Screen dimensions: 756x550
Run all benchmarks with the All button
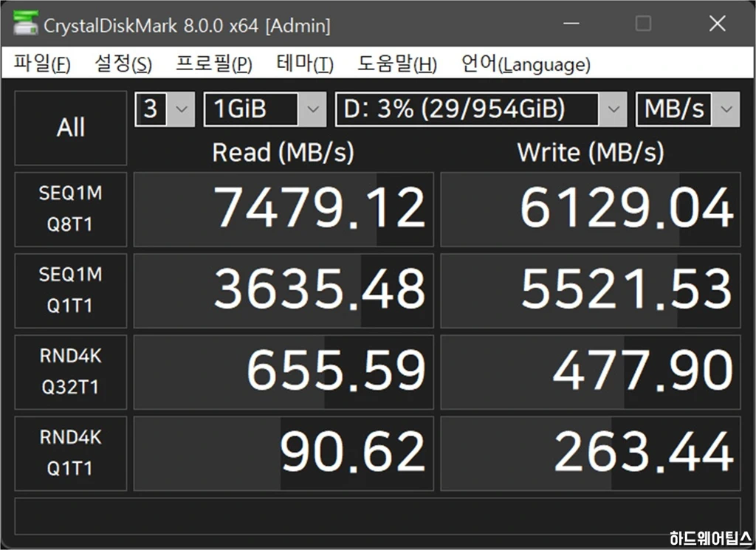click(71, 128)
